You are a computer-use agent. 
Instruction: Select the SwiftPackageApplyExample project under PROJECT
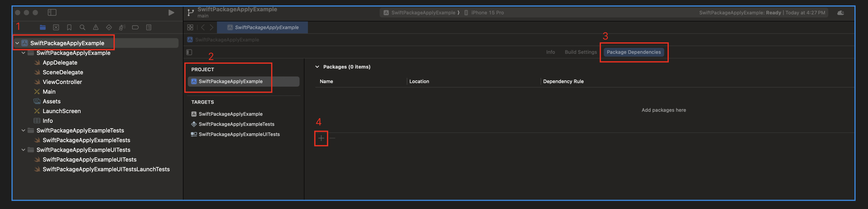tap(244, 82)
